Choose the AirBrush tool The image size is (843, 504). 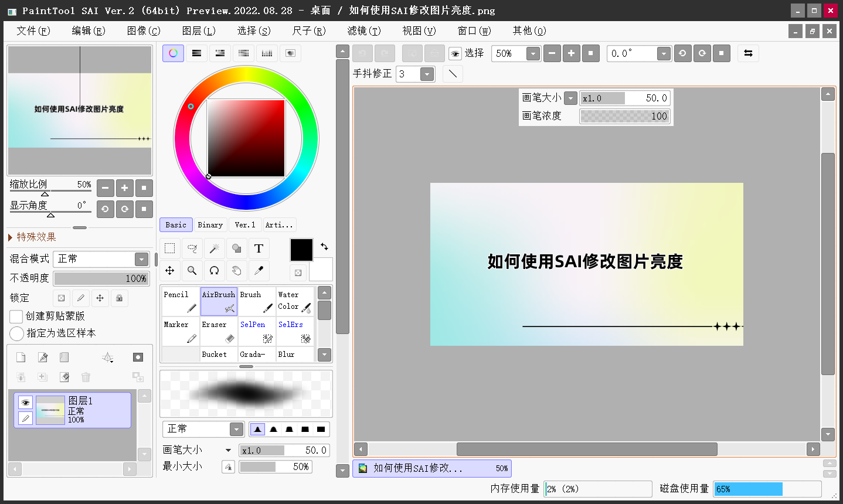[219, 301]
